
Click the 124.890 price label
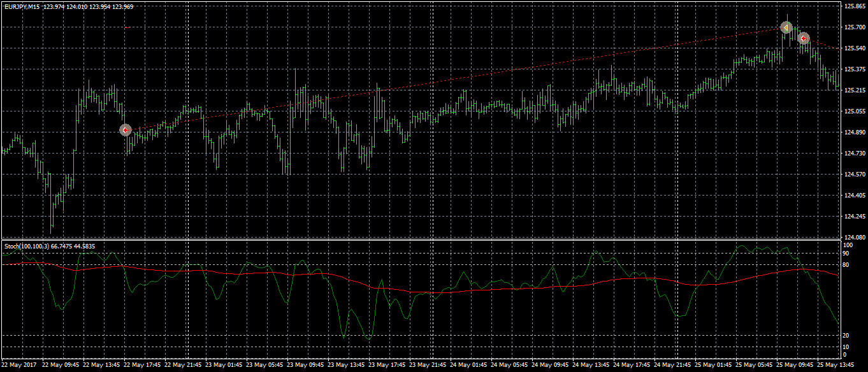(855, 132)
